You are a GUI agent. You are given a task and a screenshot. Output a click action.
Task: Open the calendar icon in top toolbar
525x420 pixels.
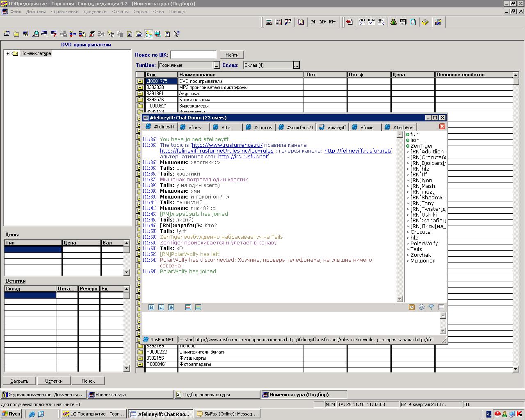[278, 22]
